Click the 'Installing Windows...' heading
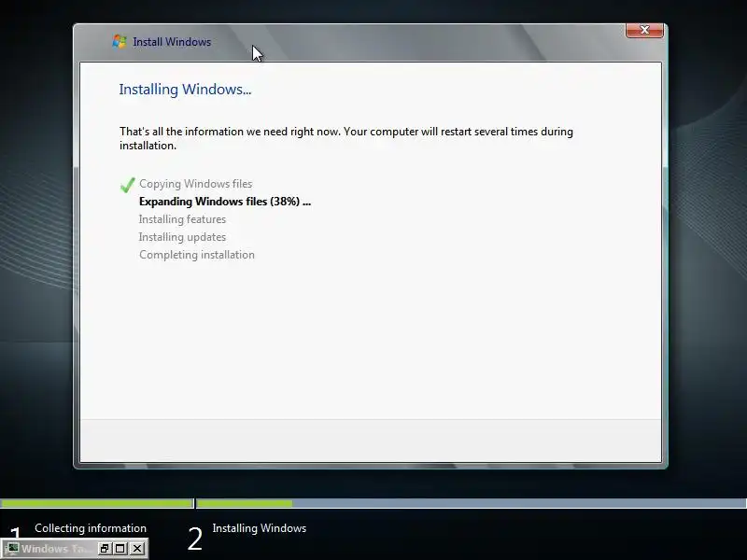The width and height of the screenshot is (747, 560). 185,89
